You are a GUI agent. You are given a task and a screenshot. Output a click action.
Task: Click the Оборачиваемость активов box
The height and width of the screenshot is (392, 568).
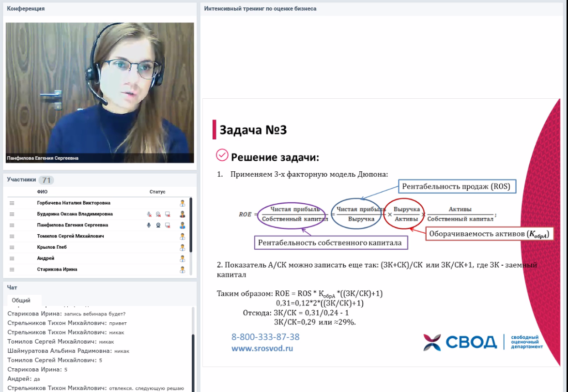[490, 234]
